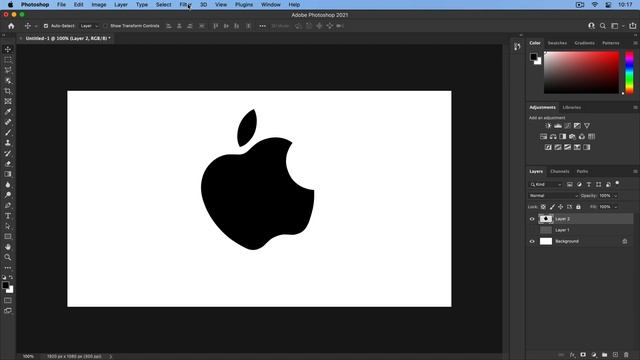Select the Zoom tool in toolbar
The image size is (640, 360).
point(8,258)
